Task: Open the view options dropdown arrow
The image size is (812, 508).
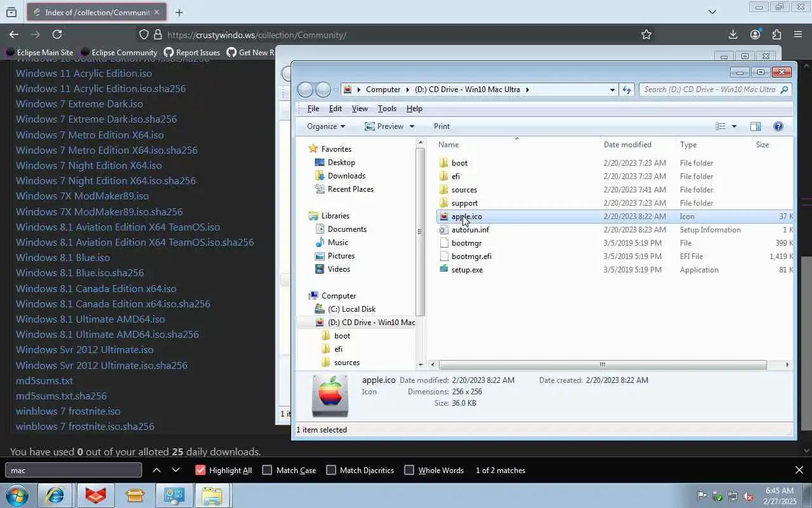Action: point(734,126)
